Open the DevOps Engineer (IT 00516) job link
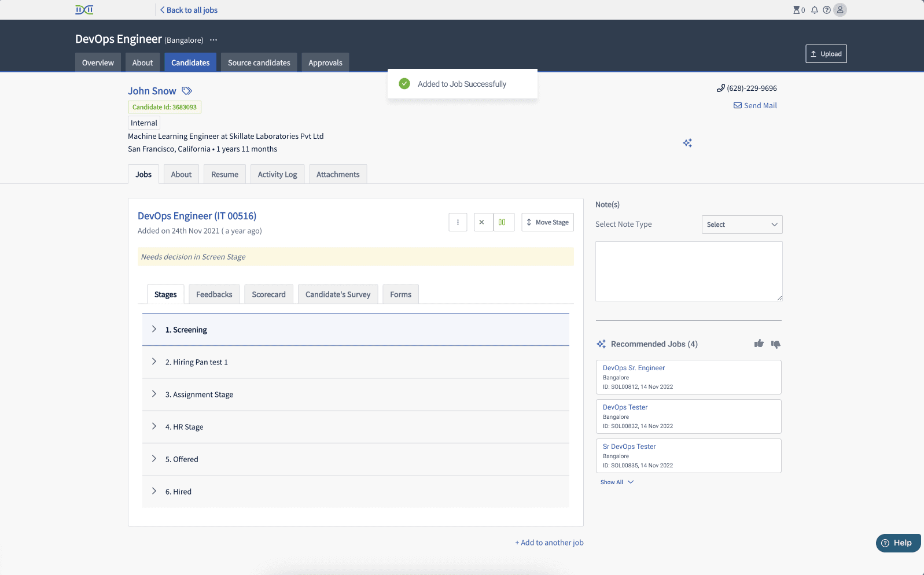 click(197, 216)
